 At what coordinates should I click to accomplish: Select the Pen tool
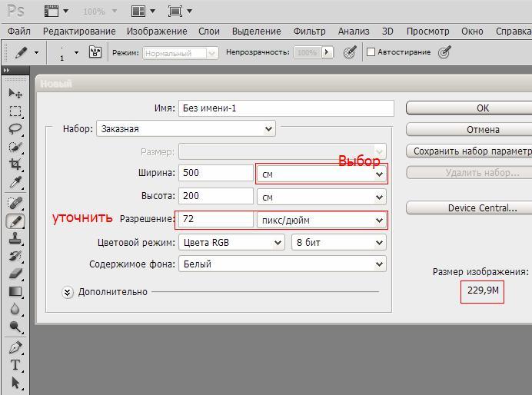15,347
